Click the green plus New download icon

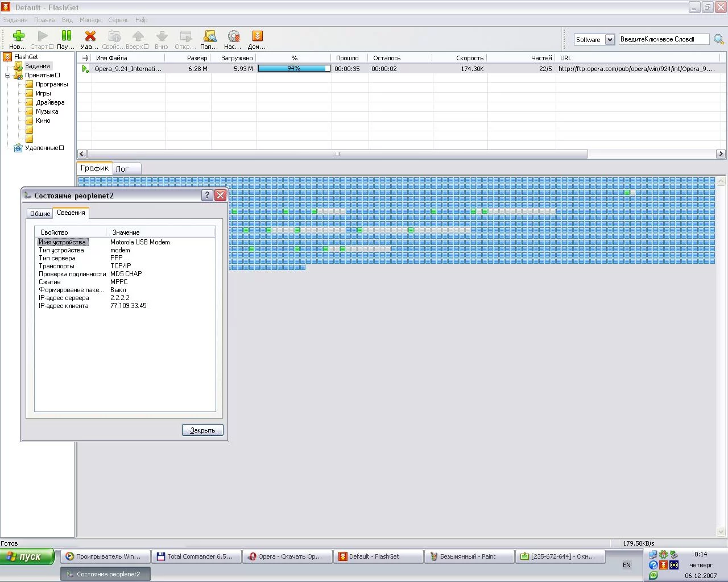[x=18, y=36]
